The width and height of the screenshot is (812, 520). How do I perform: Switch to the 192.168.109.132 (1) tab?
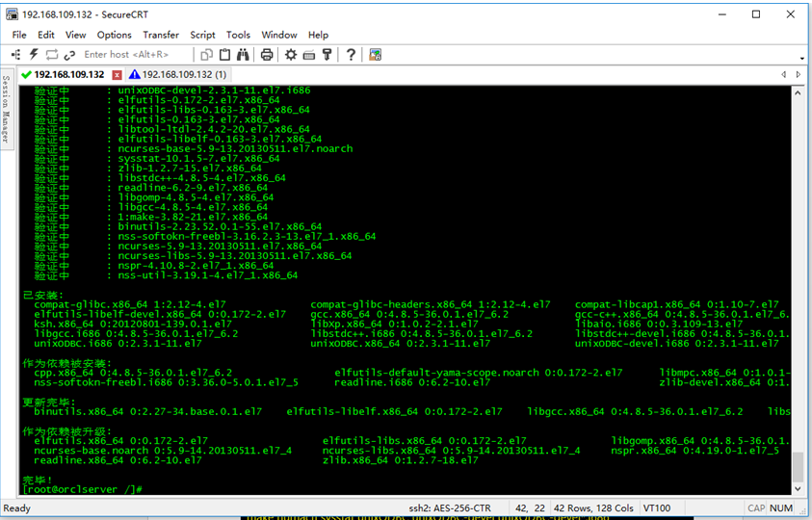(178, 74)
